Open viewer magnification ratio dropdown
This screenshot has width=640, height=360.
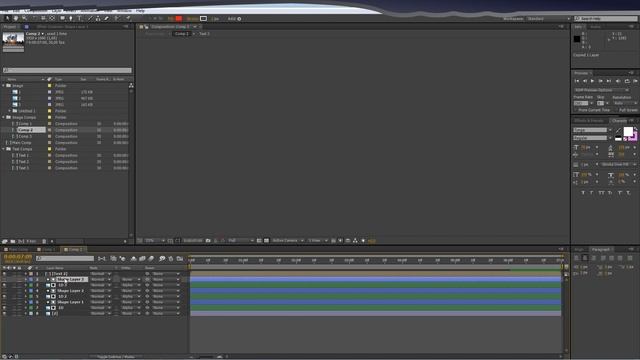[155, 240]
